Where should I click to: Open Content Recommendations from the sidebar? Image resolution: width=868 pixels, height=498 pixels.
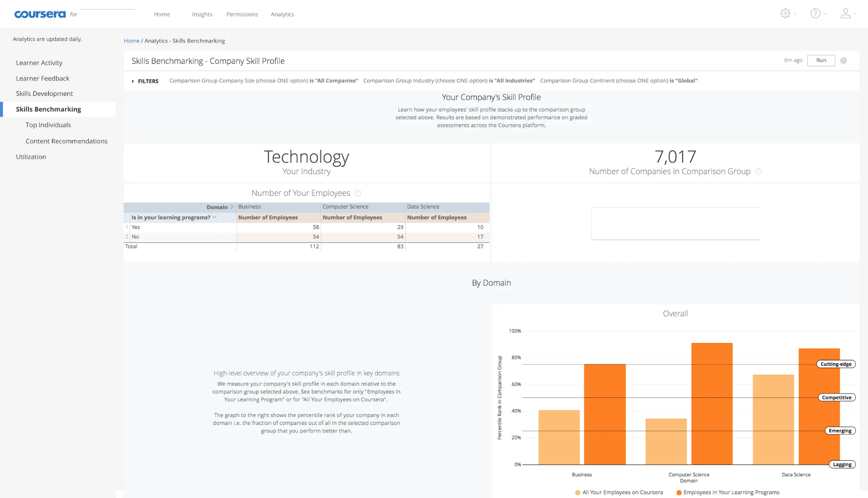point(66,141)
